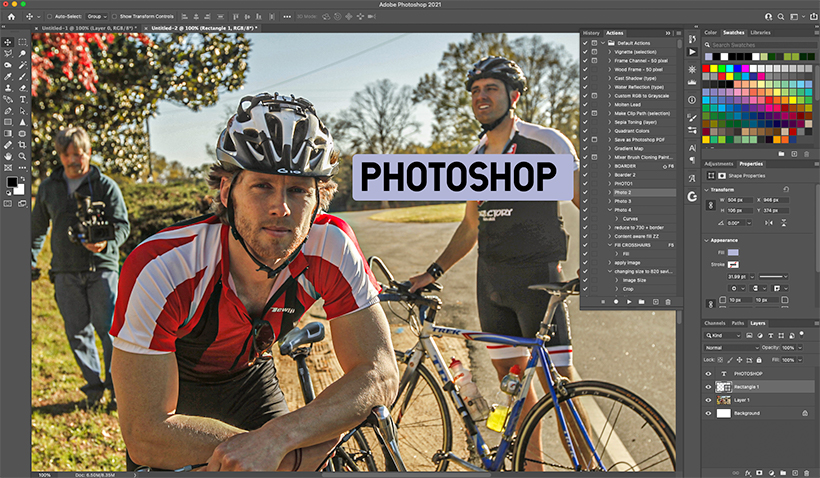
Task: Click the trash icon in Actions panel
Action: pos(668,302)
